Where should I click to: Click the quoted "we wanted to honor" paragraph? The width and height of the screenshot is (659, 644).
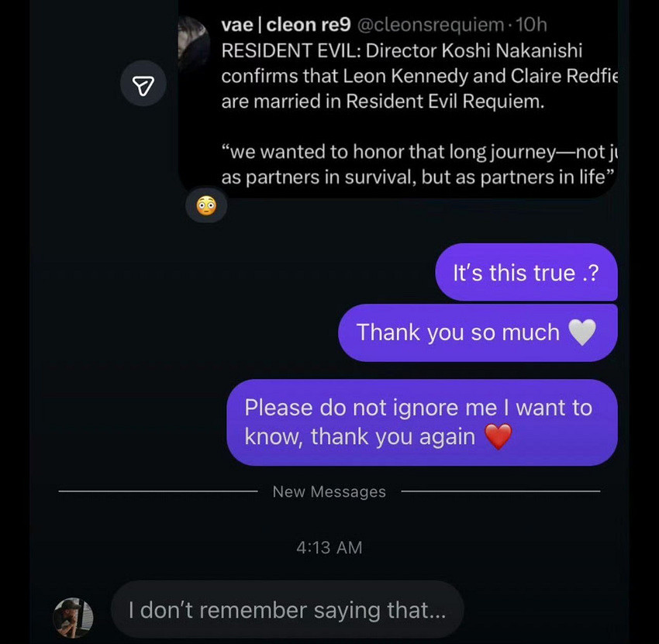[417, 164]
